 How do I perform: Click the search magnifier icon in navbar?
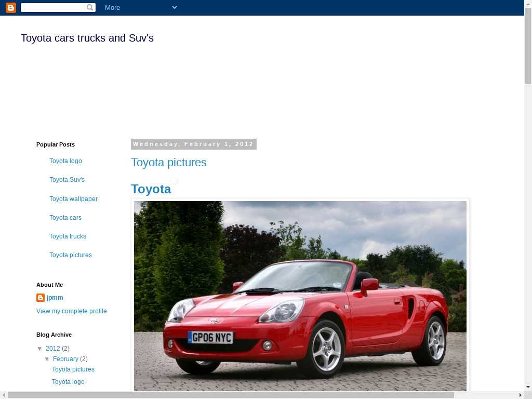click(x=90, y=7)
